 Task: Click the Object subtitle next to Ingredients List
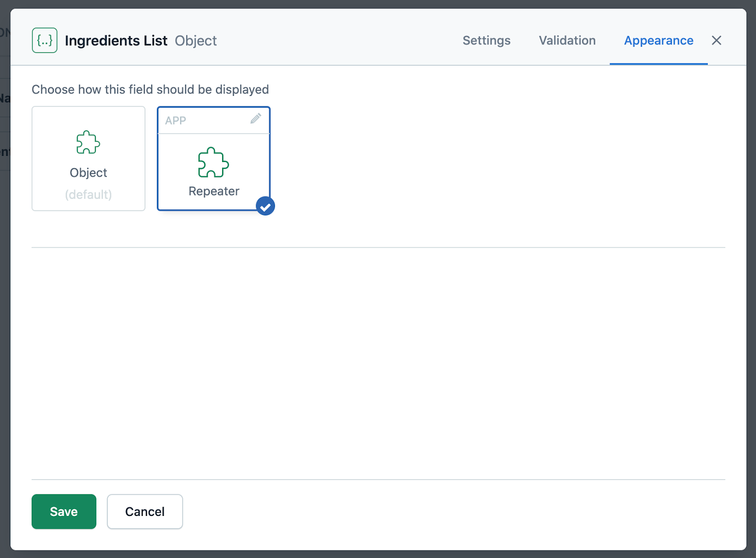pyautogui.click(x=196, y=41)
